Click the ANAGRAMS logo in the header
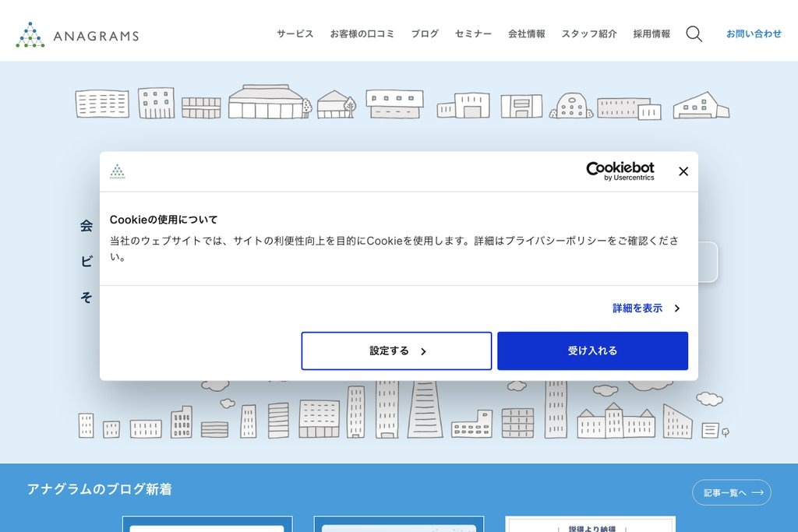This screenshot has height=532, width=798. point(77,34)
